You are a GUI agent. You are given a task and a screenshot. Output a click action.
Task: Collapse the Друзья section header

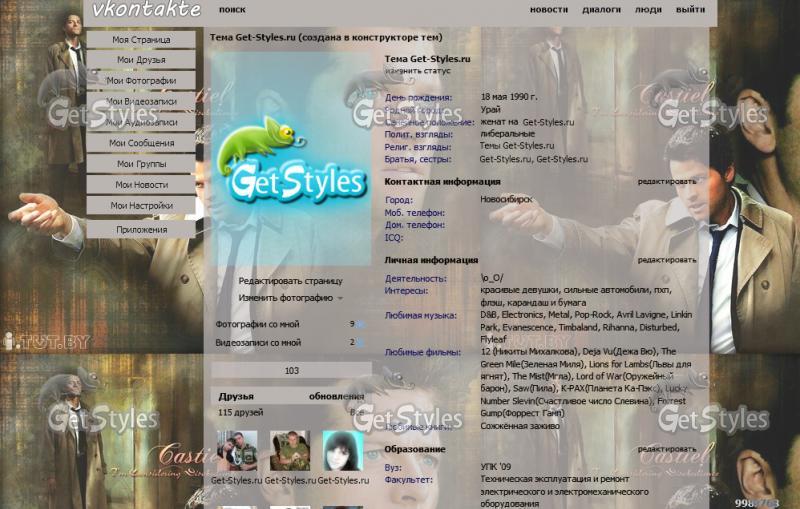coord(237,396)
